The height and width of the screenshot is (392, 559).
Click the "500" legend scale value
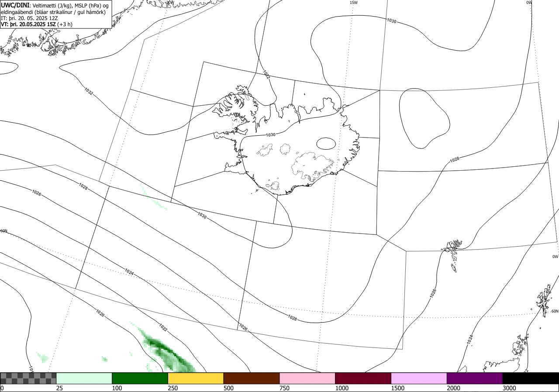(x=229, y=388)
